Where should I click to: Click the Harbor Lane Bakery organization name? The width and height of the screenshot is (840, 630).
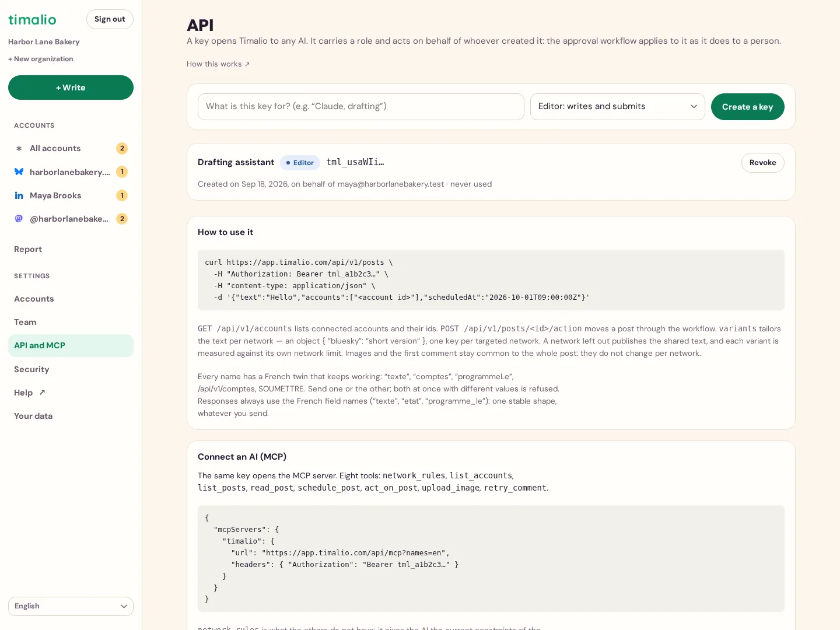pyautogui.click(x=44, y=42)
